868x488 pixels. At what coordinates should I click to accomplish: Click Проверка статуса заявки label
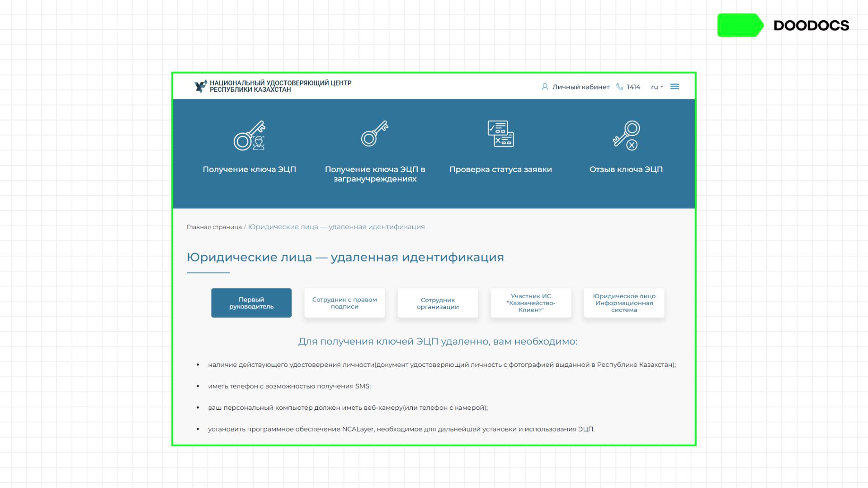(500, 169)
